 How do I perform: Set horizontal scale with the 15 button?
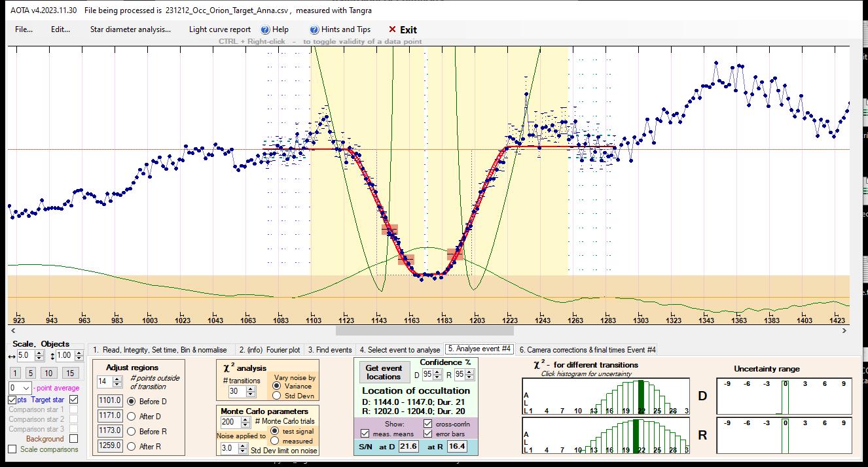click(70, 373)
